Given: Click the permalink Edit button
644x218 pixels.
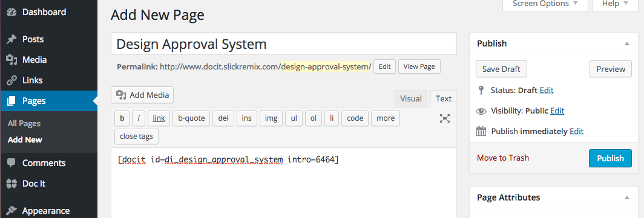Looking at the screenshot, I should pyautogui.click(x=384, y=66).
